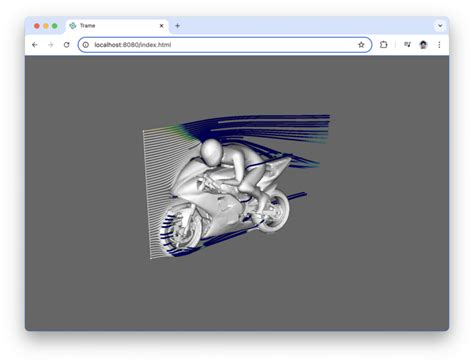
Task: Click the rider's helmet in the 3D view
Action: 211,152
